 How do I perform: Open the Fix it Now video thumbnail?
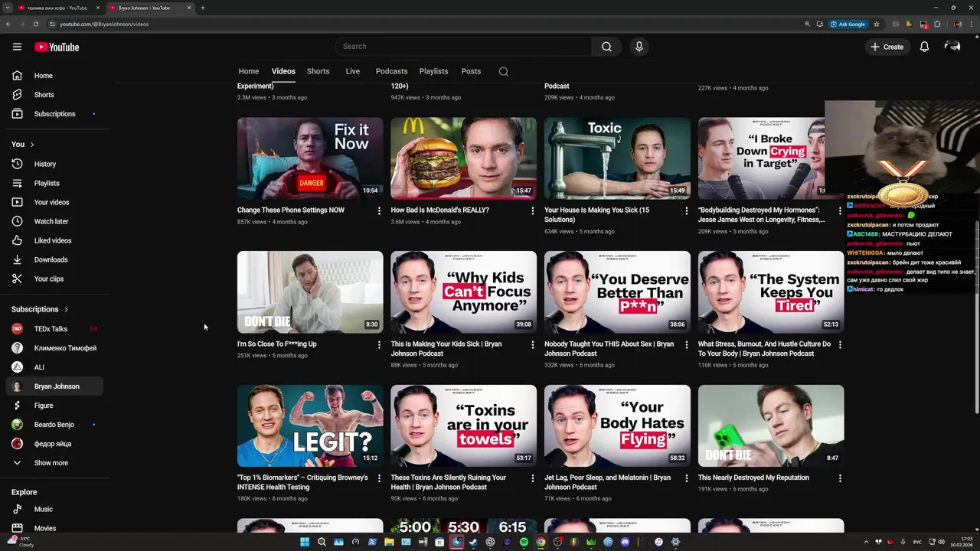[x=310, y=158]
